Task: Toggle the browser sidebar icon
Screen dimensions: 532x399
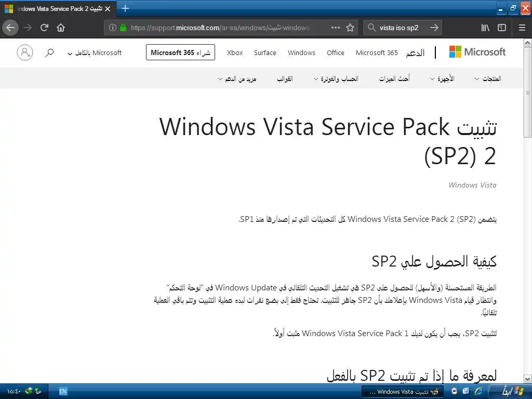Action: [502, 28]
